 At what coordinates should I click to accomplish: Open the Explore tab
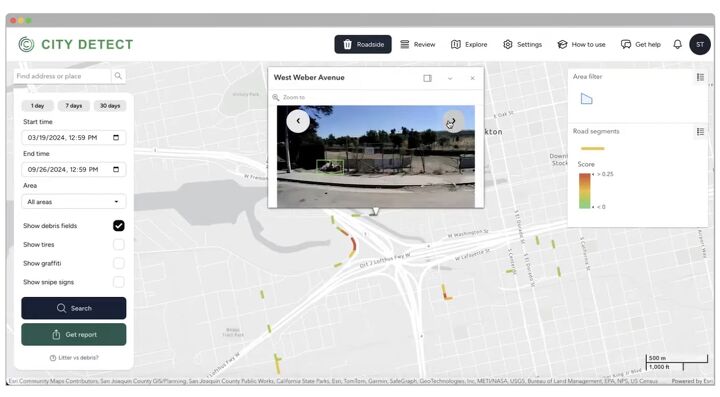coord(469,45)
